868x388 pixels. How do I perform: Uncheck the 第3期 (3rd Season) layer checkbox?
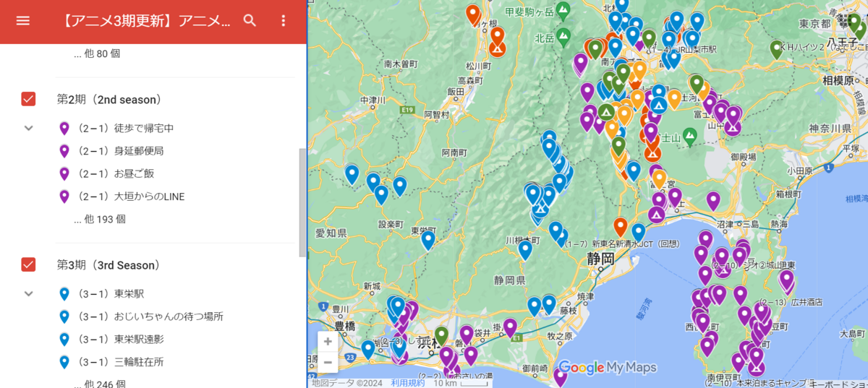pyautogui.click(x=28, y=264)
